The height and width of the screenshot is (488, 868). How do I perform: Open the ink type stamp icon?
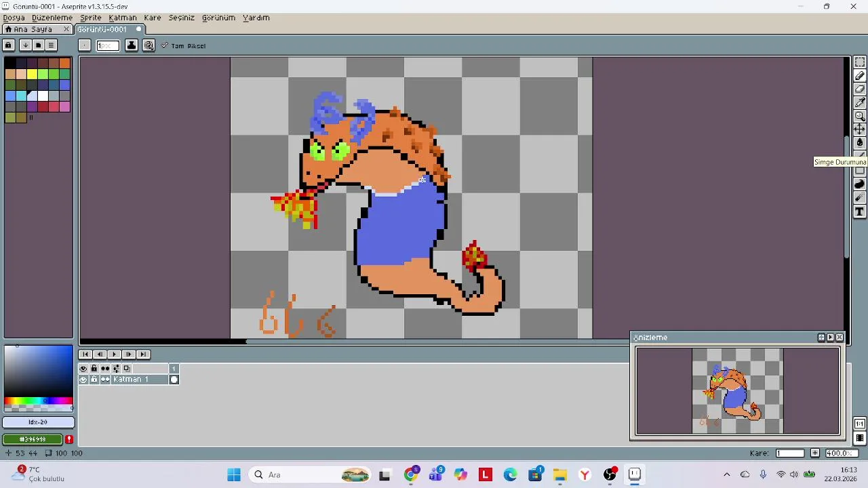[132, 45]
